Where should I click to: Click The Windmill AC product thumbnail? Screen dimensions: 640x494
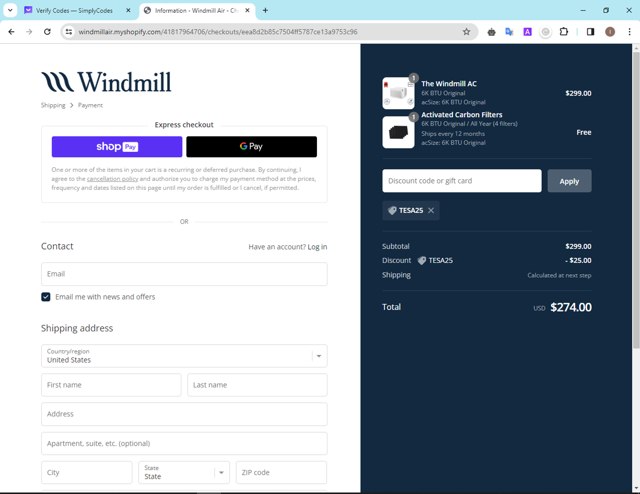(398, 93)
